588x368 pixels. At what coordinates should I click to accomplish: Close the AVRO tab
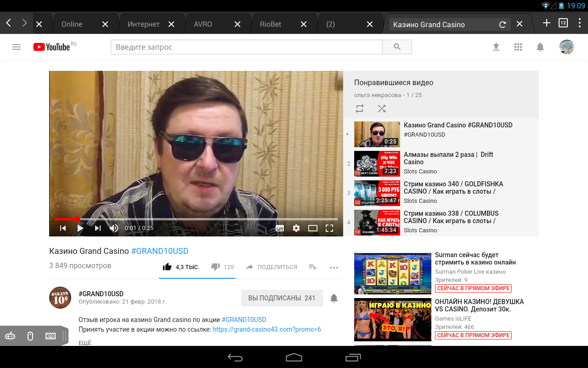(x=237, y=24)
